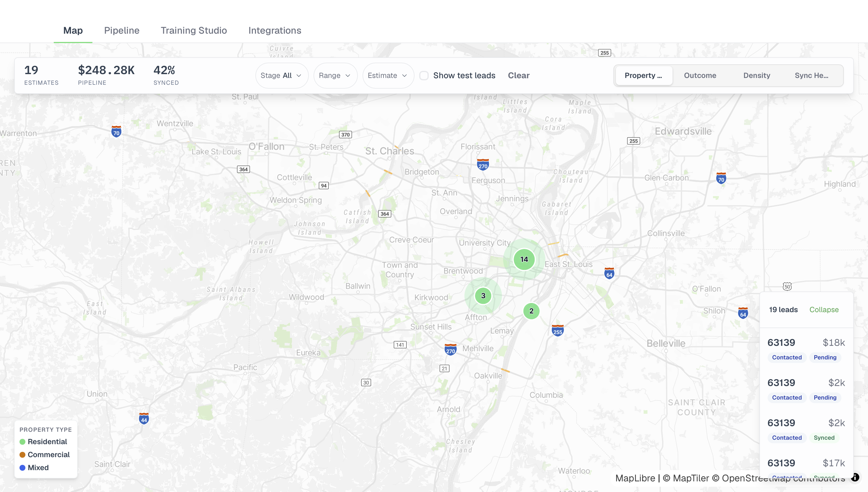Click the MapLibre attribution link

click(x=635, y=478)
